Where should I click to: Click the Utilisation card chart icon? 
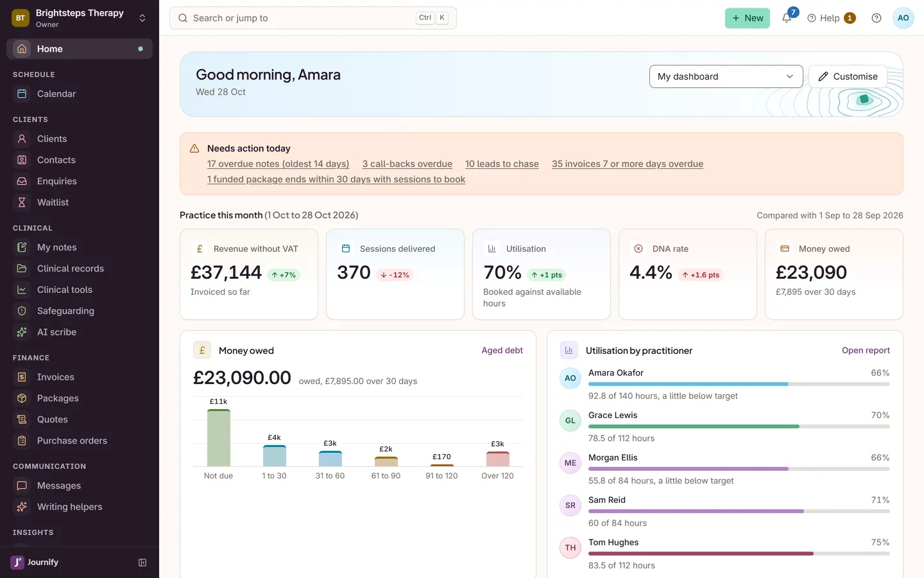[x=492, y=249]
